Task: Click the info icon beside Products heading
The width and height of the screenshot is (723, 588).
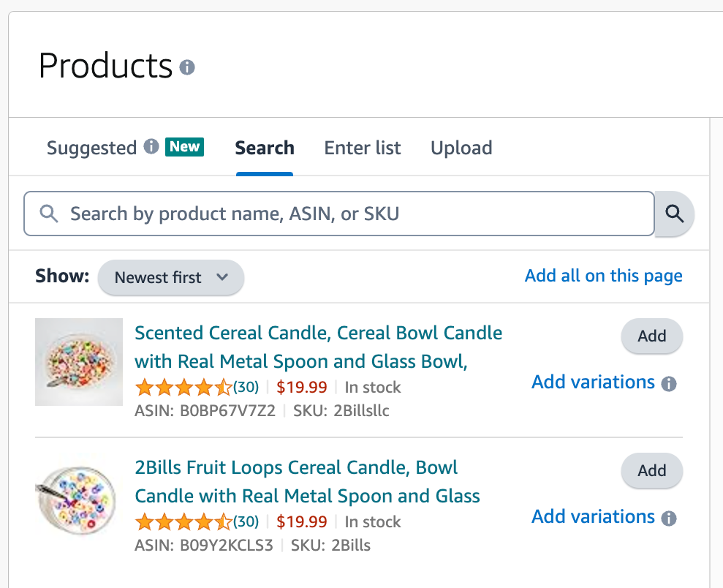Action: click(187, 67)
